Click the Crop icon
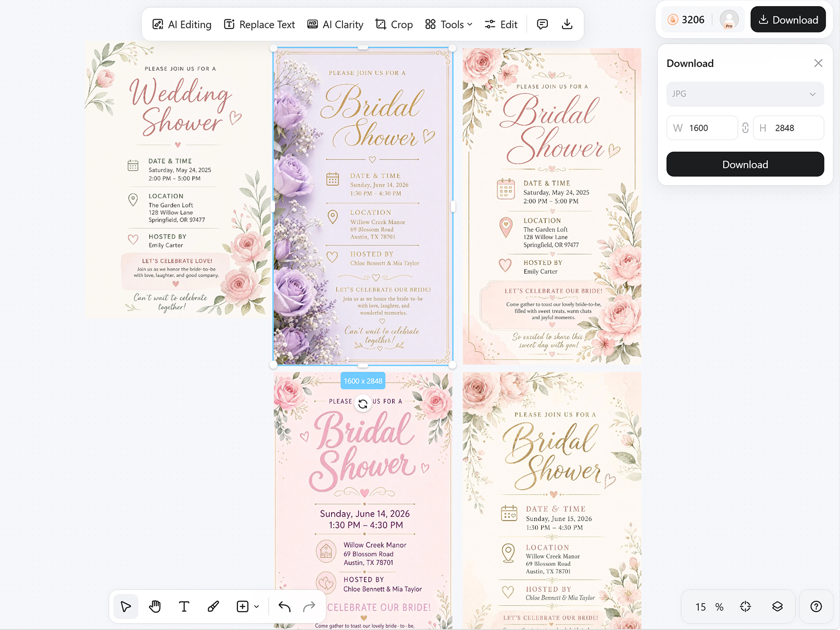Screen dimensions: 840x630 (x=381, y=25)
